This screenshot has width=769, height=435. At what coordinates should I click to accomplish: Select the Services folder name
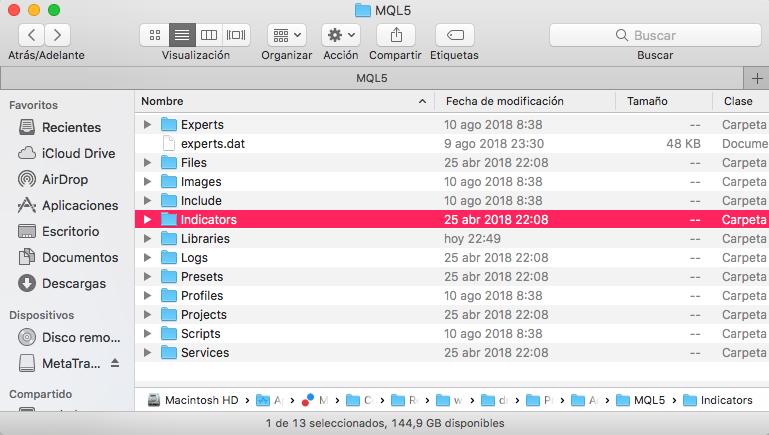coord(205,353)
